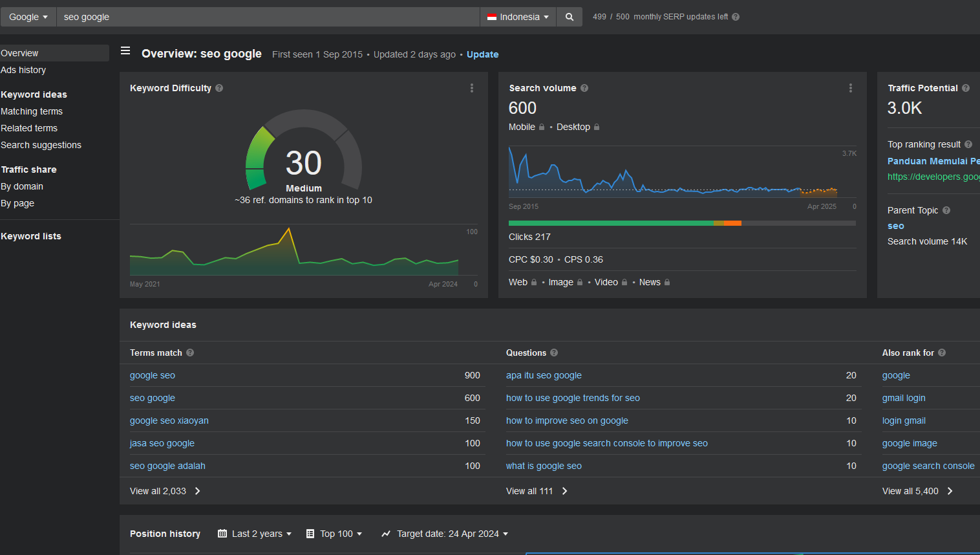Open the seo parent topic link
This screenshot has width=980, height=555.
(896, 226)
